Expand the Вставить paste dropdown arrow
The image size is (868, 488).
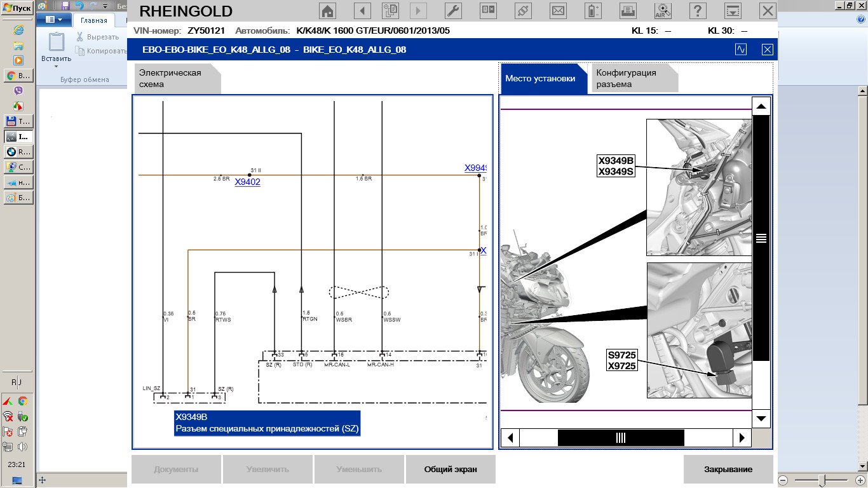click(x=56, y=66)
